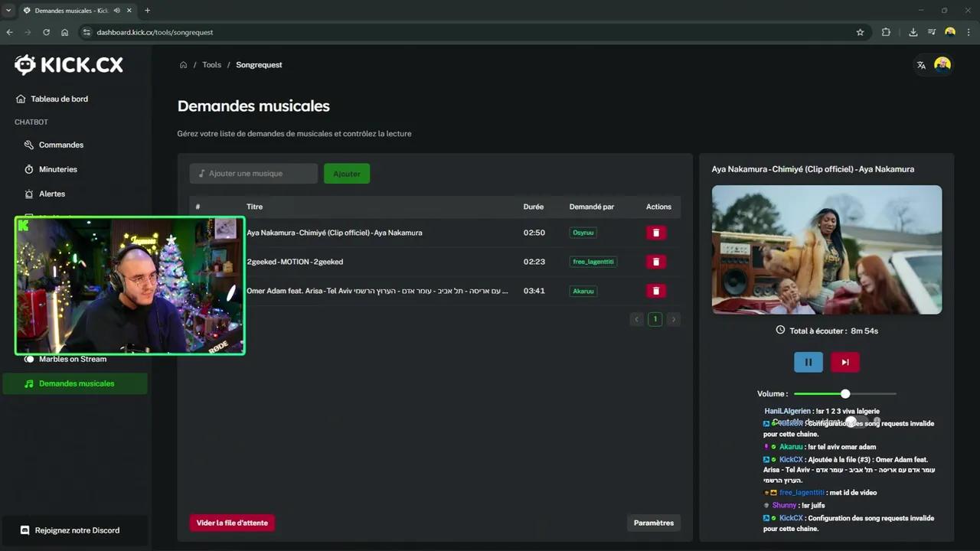980x551 pixels.
Task: Click the free_lagenttiti requester badge
Action: coord(593,262)
